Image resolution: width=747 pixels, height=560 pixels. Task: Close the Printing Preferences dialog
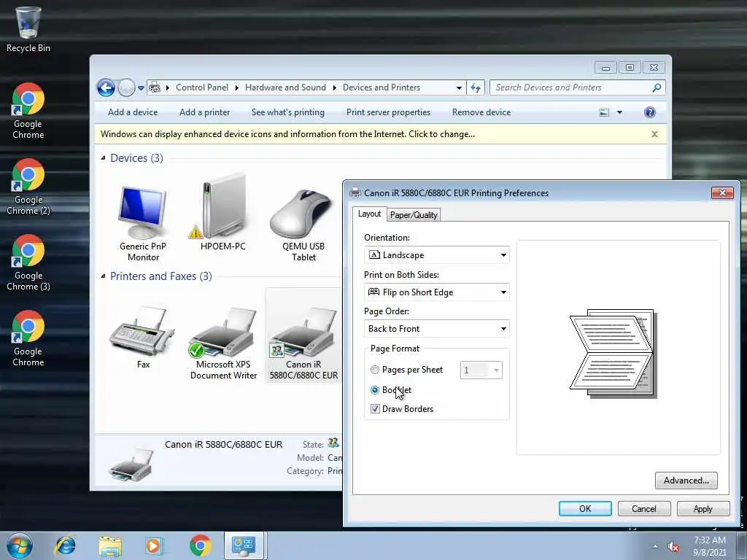tap(722, 192)
